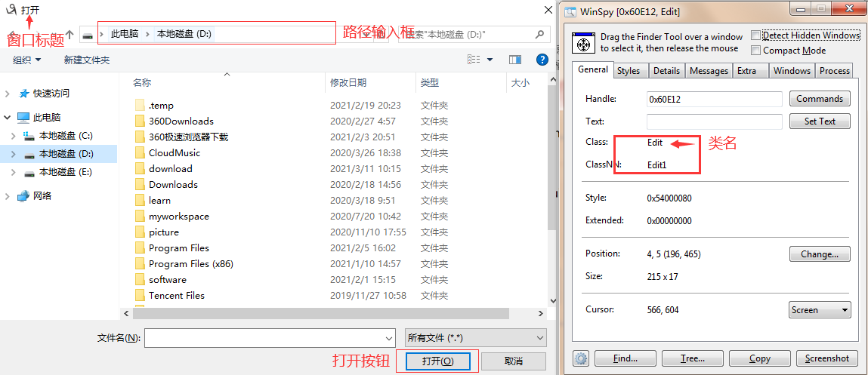
Task: Collapse the This PC tree node
Action: click(x=8, y=117)
